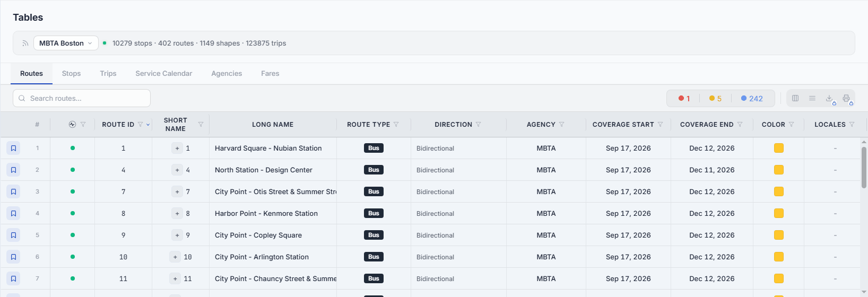Open the MBTA Boston feed dropdown
Image resolution: width=868 pixels, height=297 pixels.
point(66,43)
